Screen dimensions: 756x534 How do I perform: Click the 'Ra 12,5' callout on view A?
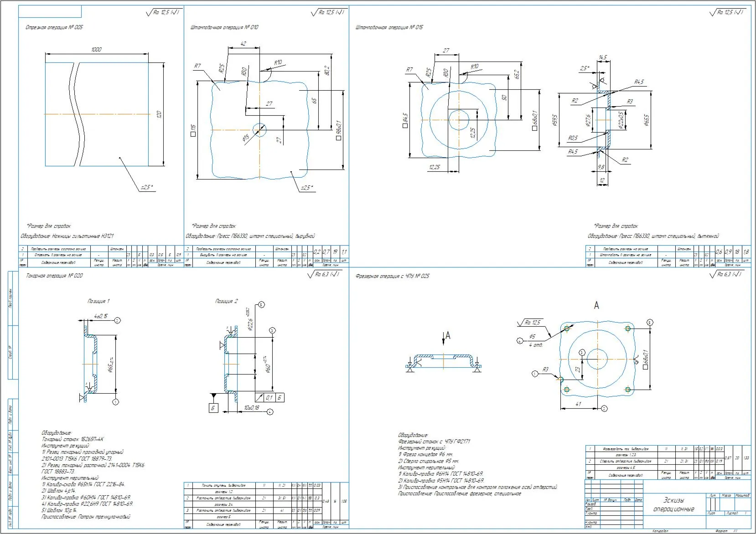[x=530, y=323]
